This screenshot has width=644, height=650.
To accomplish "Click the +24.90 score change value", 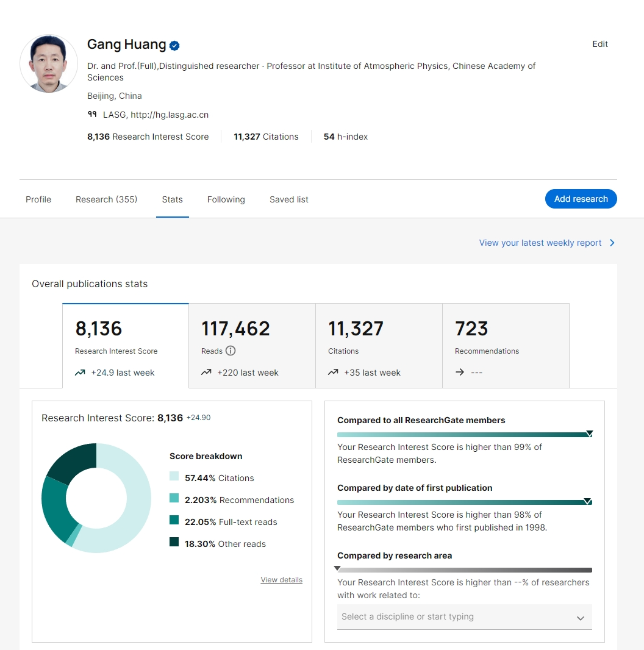I will click(x=199, y=418).
